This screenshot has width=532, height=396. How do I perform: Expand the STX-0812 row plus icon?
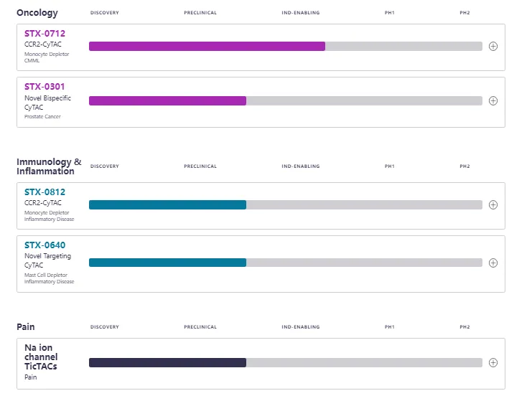pos(493,205)
